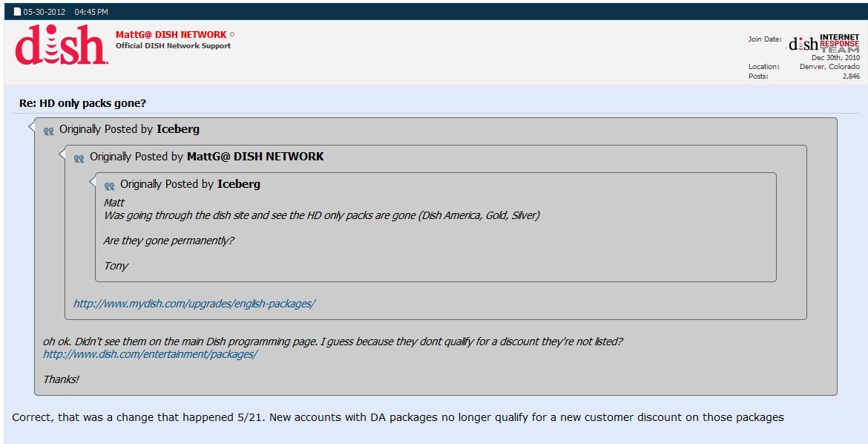Click the 'Join Date:' label
This screenshot has width=868, height=444.
(x=765, y=39)
